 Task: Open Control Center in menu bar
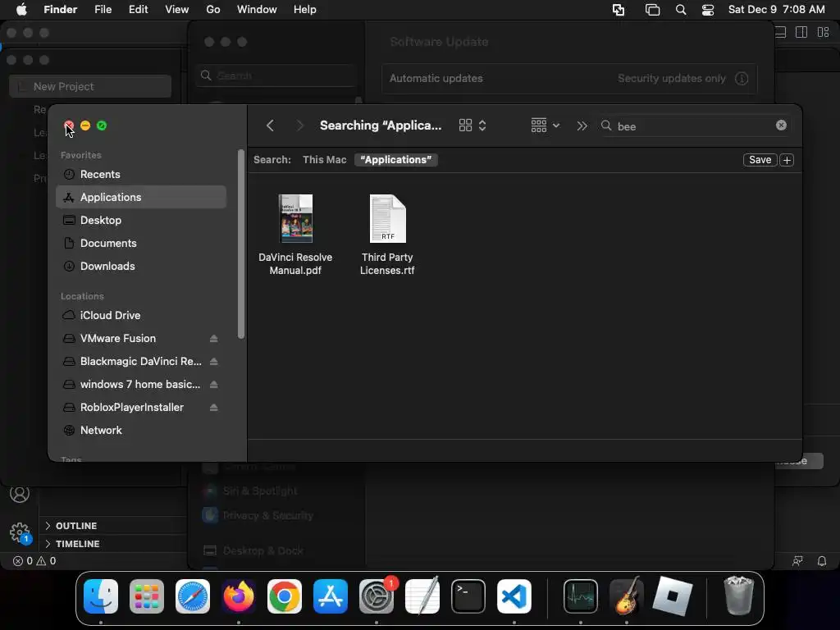[x=708, y=10]
